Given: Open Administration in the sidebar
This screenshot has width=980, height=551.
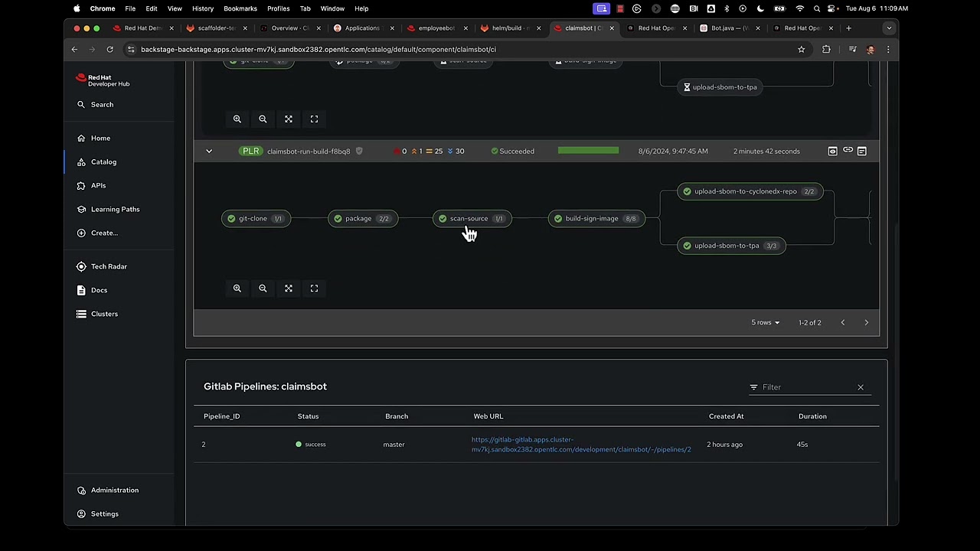Looking at the screenshot, I should 107,490.
